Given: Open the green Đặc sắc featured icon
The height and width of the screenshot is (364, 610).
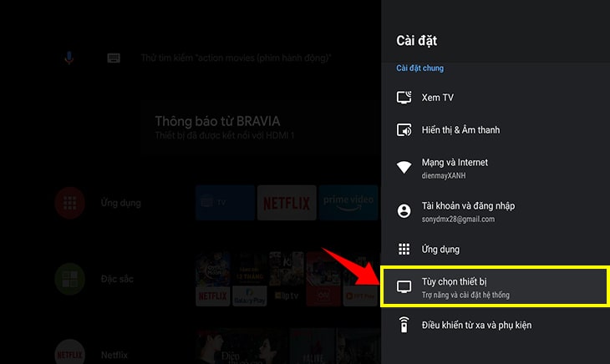Looking at the screenshot, I should click(x=70, y=279).
